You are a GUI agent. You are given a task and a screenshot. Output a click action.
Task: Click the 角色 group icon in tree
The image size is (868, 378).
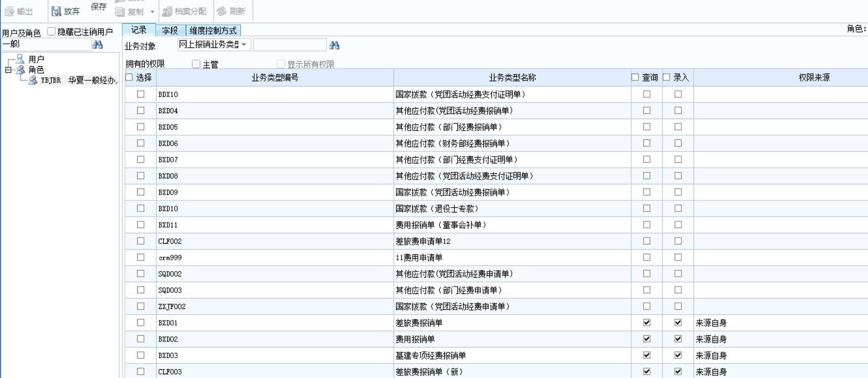coord(20,69)
